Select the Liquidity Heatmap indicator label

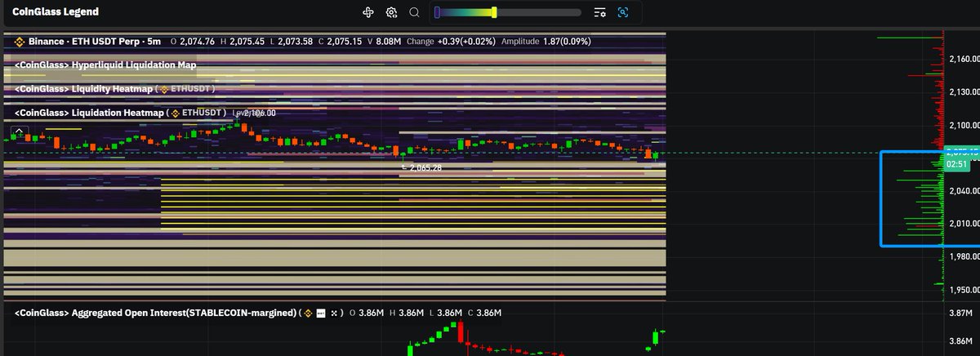(x=84, y=88)
